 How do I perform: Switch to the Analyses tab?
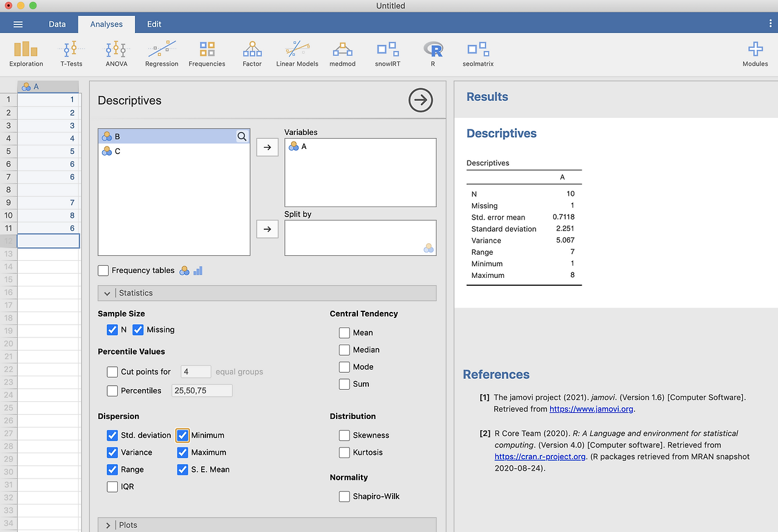pos(106,24)
